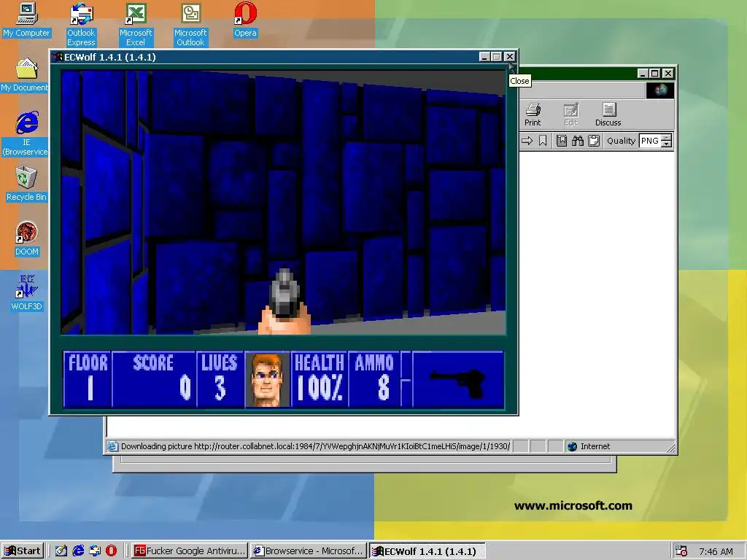Select the Microsoft Excel desktop shortcut
Screen dimensions: 747x560
[135, 25]
